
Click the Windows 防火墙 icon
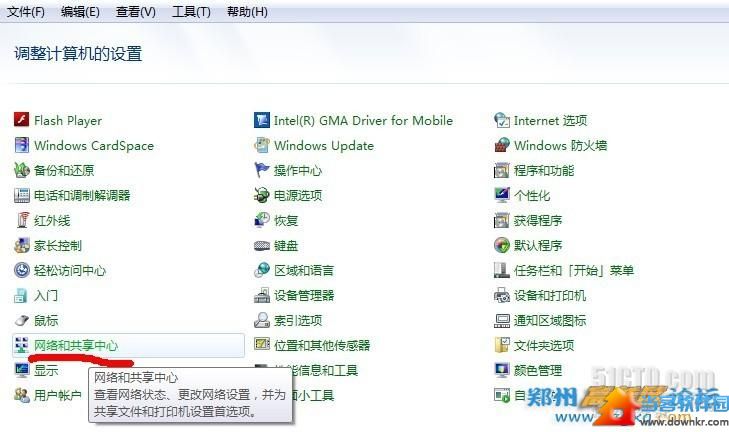point(502,145)
